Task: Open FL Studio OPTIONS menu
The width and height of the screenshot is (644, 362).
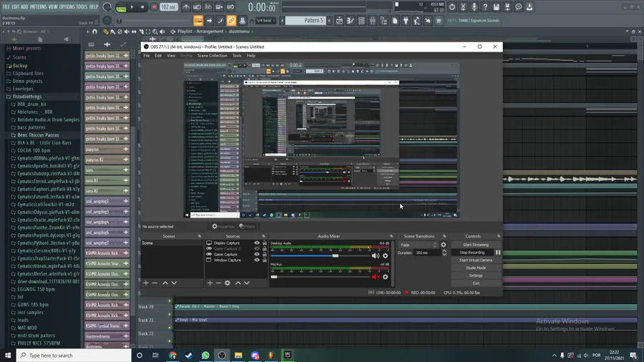Action: (67, 6)
